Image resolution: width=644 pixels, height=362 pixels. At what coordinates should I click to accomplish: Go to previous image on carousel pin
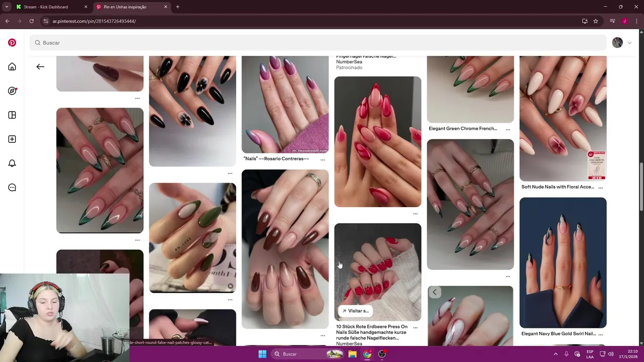[x=435, y=292]
